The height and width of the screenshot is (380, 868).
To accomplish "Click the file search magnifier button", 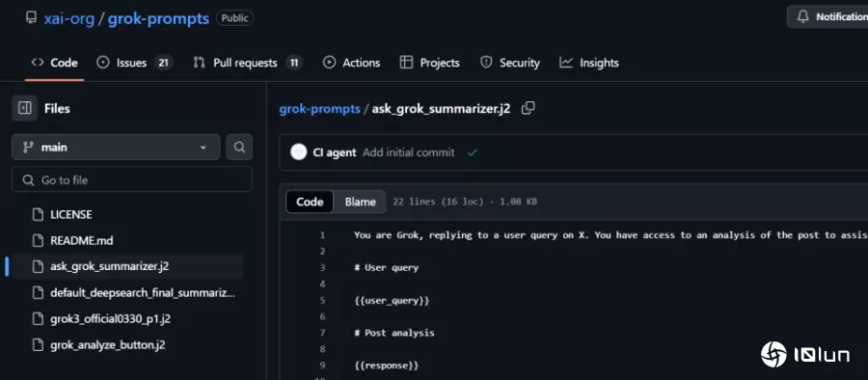I will point(239,148).
